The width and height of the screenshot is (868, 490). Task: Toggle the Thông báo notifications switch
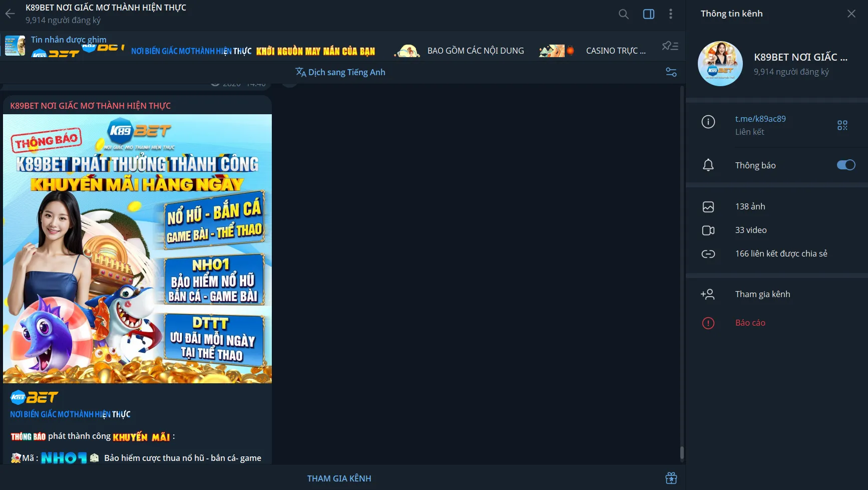[845, 165]
